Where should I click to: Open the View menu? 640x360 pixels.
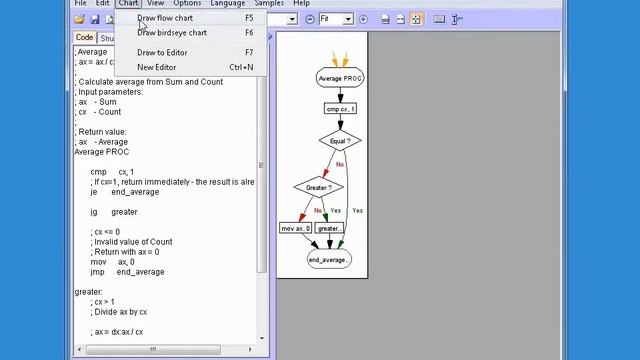point(156,3)
